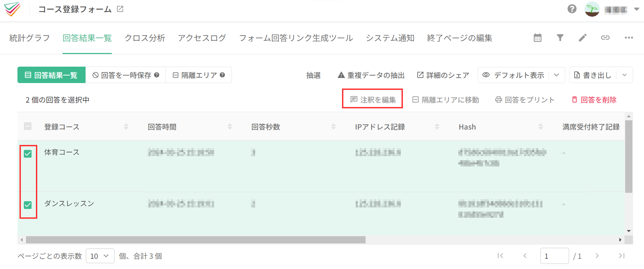Click the vertical table scrollbar
The height and width of the screenshot is (269, 644).
(629, 156)
